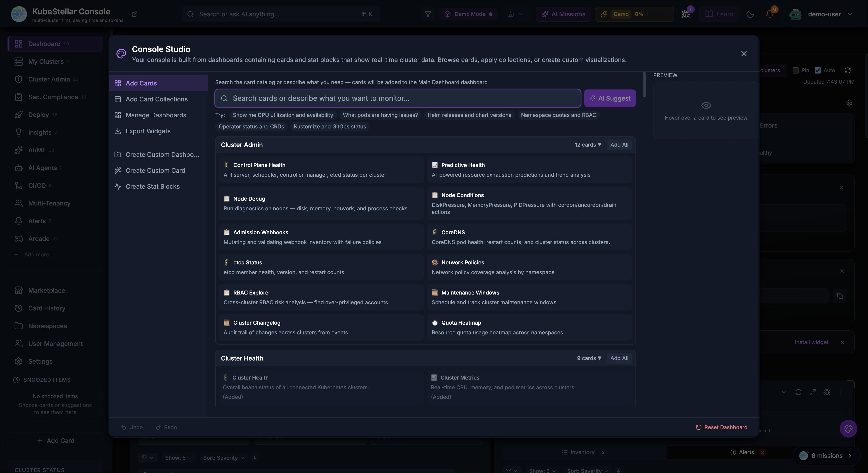
Task: Open external link icon beside KubeStellar Console
Action: click(134, 14)
